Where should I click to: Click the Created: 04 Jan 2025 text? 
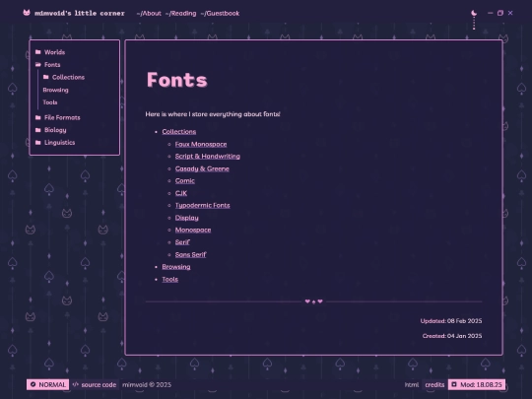[x=452, y=336]
